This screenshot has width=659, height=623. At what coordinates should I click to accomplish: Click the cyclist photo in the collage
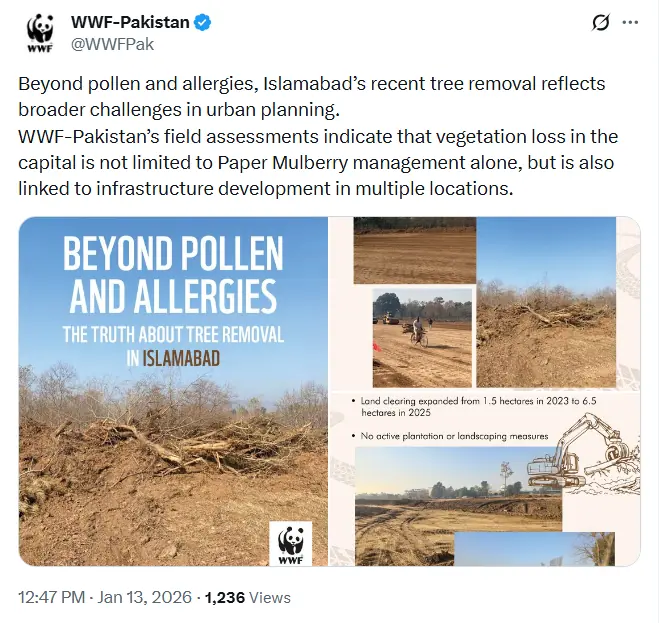(421, 323)
